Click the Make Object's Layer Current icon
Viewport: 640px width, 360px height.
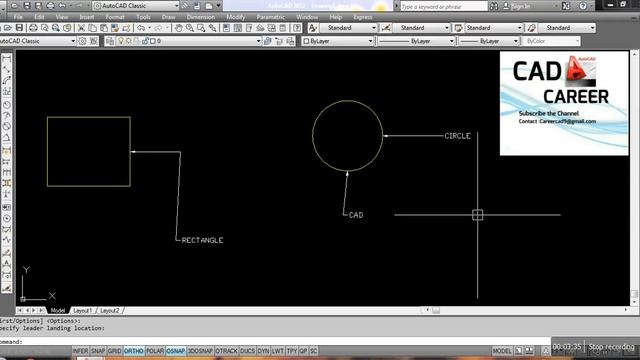pyautogui.click(x=267, y=41)
